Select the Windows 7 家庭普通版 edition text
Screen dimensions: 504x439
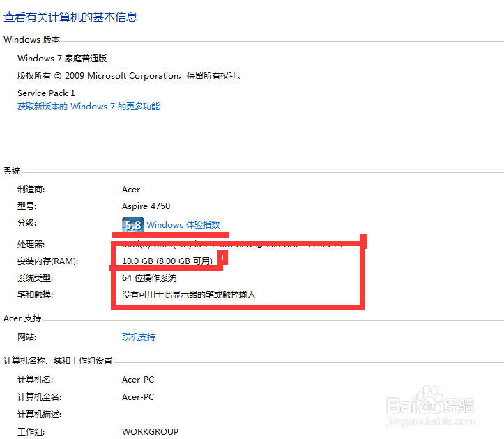pyautogui.click(x=62, y=58)
